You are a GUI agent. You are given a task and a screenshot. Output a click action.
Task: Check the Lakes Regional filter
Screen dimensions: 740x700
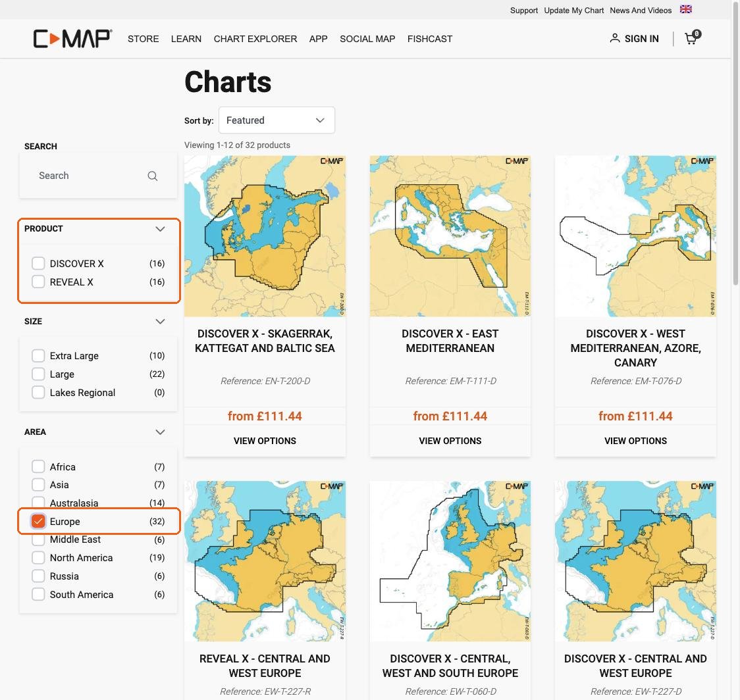click(38, 392)
